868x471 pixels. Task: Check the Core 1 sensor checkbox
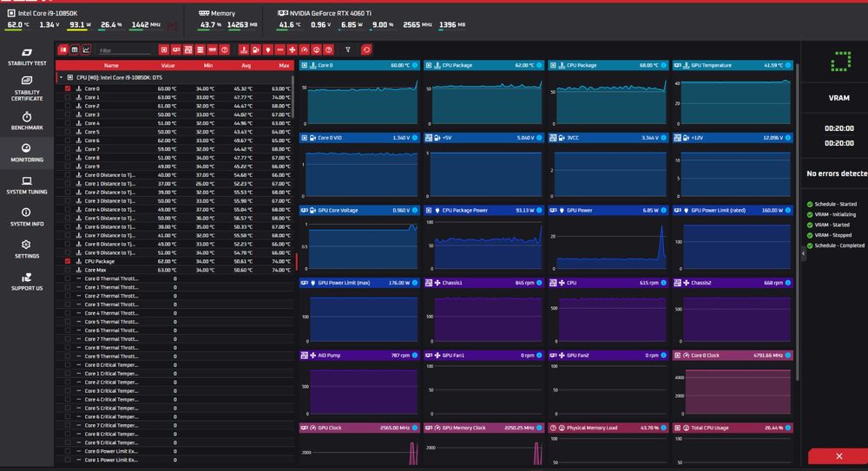click(68, 97)
